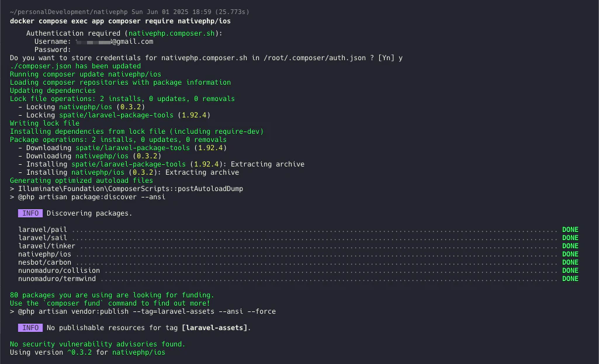
Task: Click the terminal path and timestamp header
Action: [x=130, y=12]
